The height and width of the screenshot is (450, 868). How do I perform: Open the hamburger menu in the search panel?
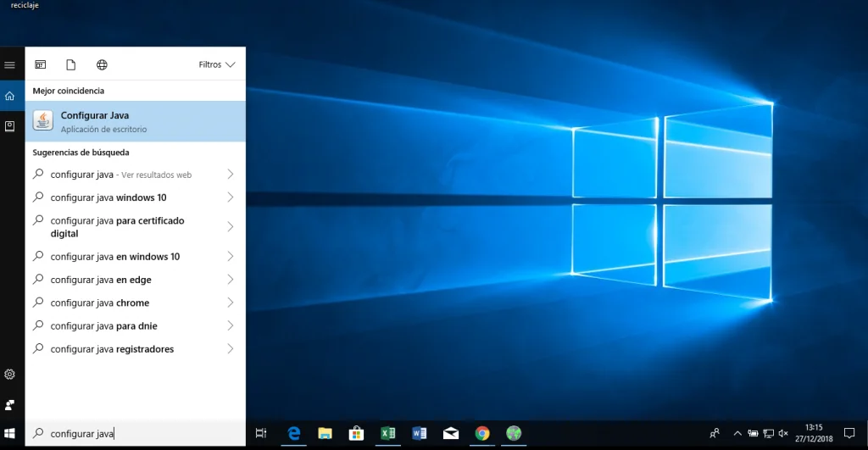pos(9,64)
